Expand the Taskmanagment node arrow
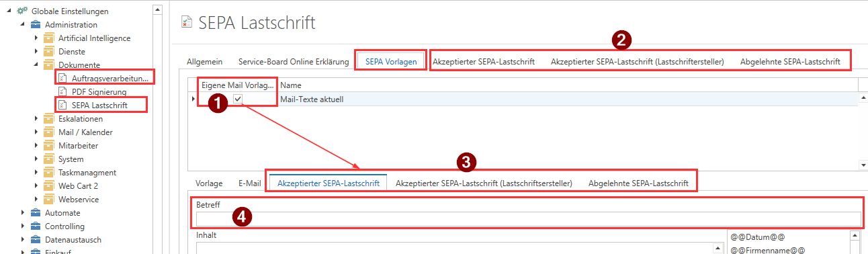 36,172
